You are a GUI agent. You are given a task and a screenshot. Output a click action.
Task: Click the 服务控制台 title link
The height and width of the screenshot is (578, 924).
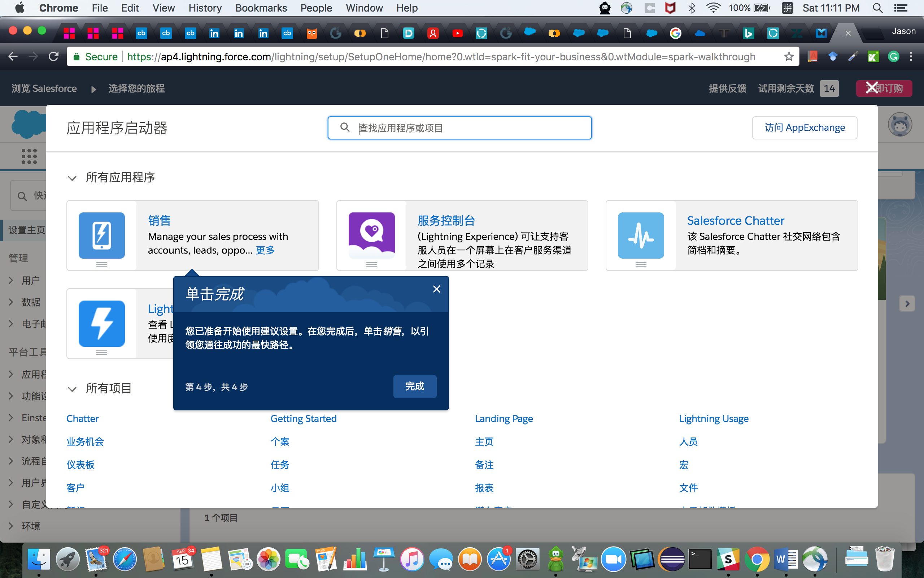coord(446,221)
